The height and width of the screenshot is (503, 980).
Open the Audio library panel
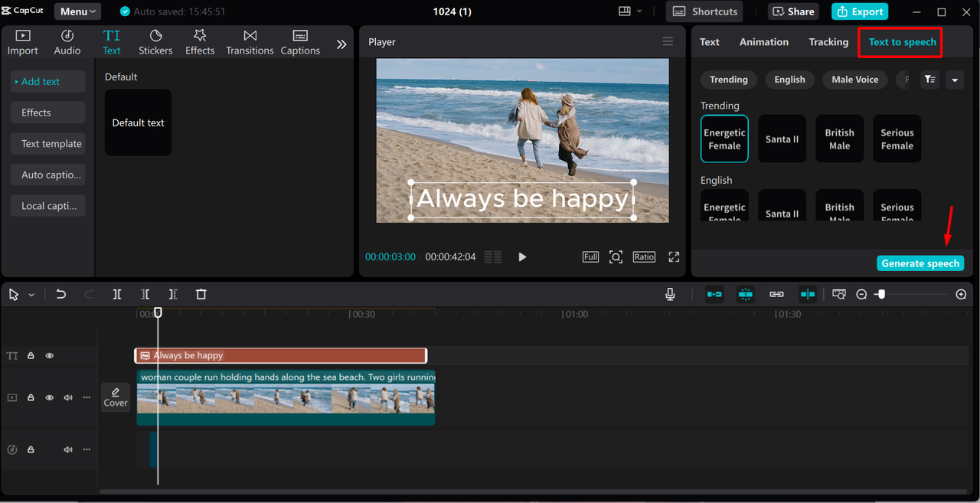pos(67,43)
